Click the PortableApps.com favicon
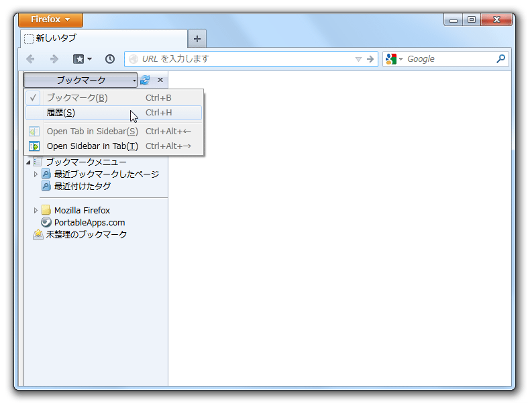This screenshot has width=532, height=408. 46,222
